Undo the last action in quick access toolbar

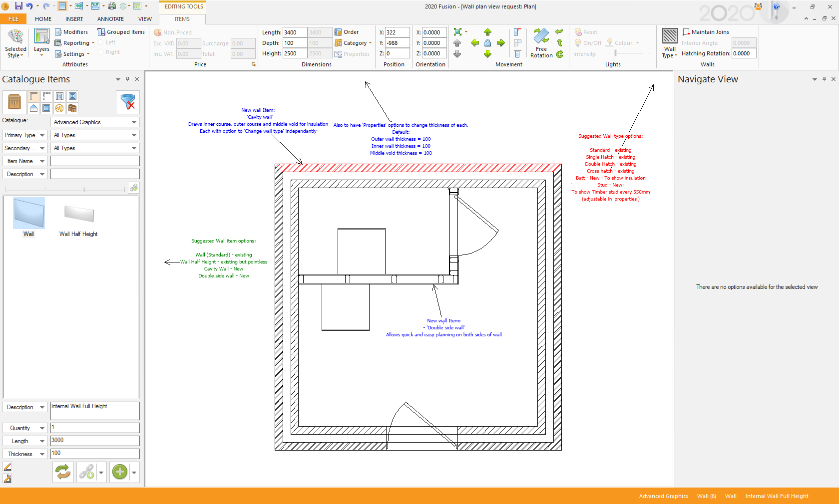[x=29, y=6]
